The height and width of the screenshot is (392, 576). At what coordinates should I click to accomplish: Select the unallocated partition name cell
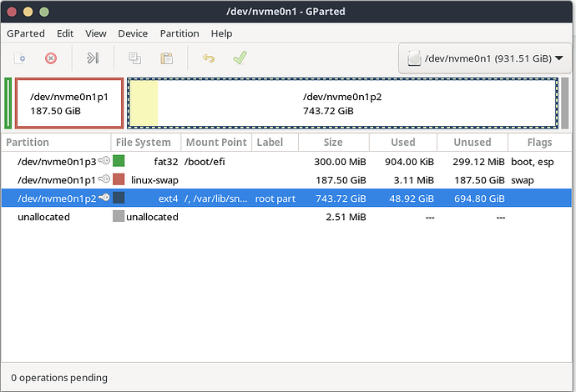coord(43,217)
